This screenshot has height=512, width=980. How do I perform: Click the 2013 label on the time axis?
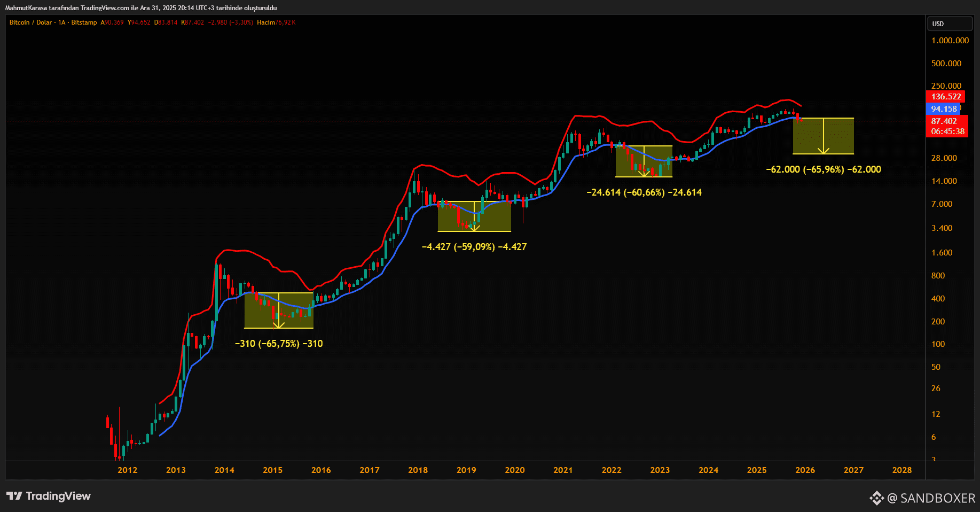click(x=176, y=470)
